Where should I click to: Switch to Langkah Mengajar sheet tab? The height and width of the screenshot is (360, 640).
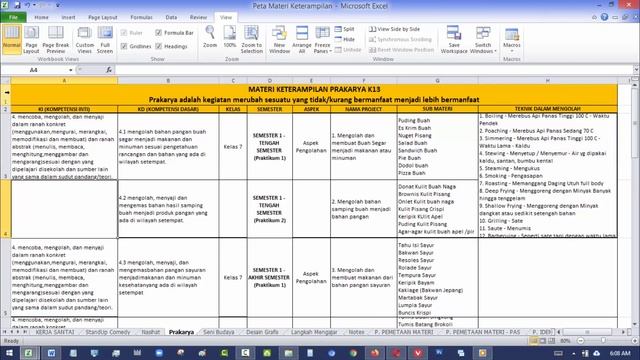point(314,332)
